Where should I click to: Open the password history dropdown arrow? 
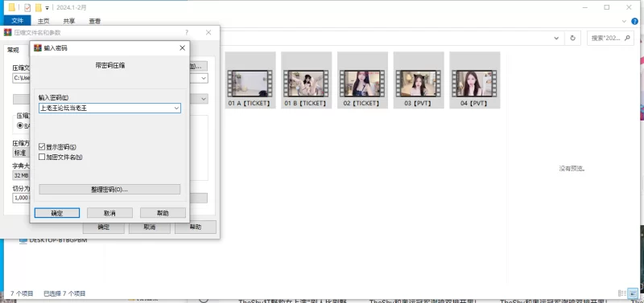click(x=176, y=109)
